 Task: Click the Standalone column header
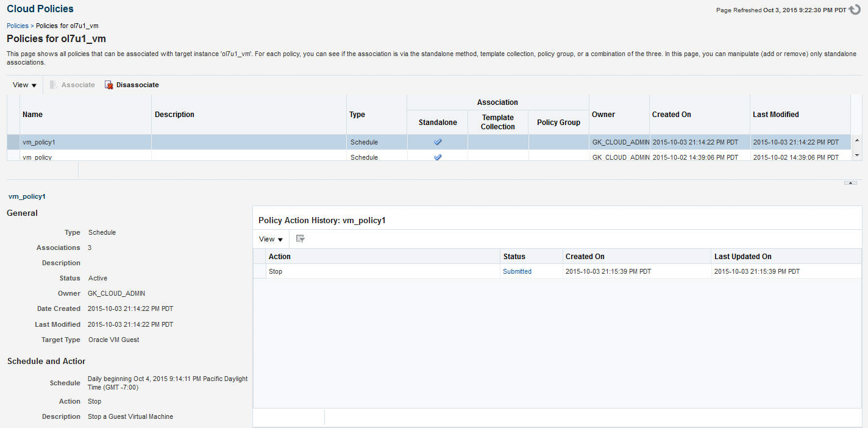click(438, 123)
